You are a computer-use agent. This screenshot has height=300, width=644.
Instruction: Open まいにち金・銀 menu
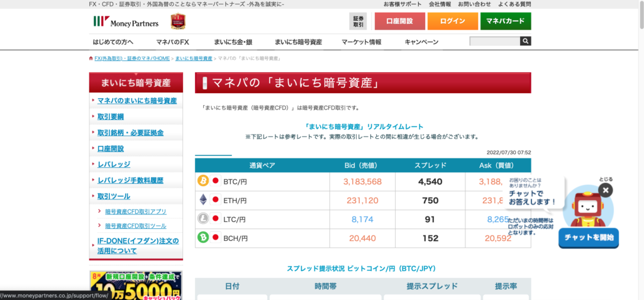click(x=233, y=42)
